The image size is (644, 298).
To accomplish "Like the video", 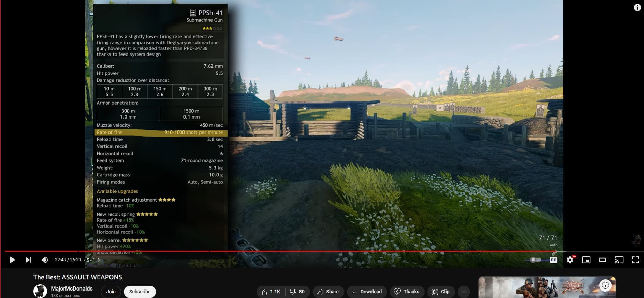I will [x=271, y=292].
